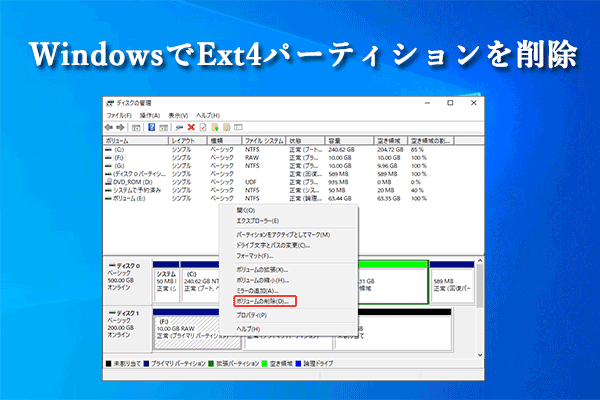
Task: Click ボリュームの拡張(X) context menu entry
Action: click(x=261, y=270)
